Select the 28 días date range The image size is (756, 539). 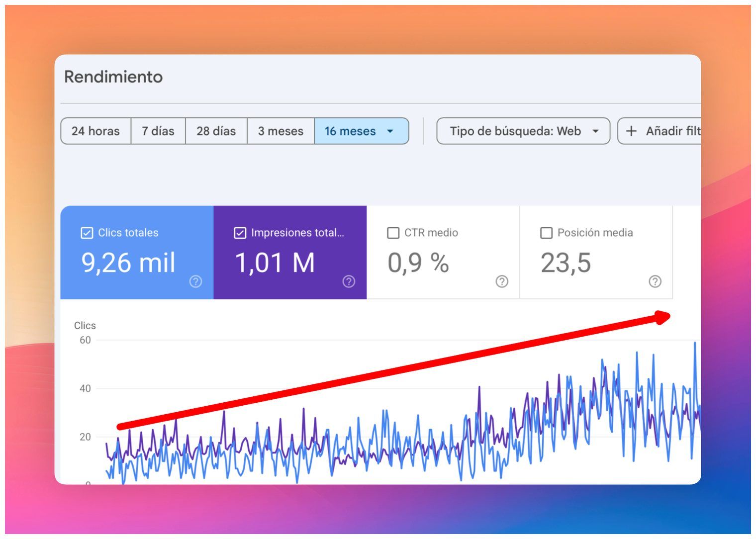point(216,131)
